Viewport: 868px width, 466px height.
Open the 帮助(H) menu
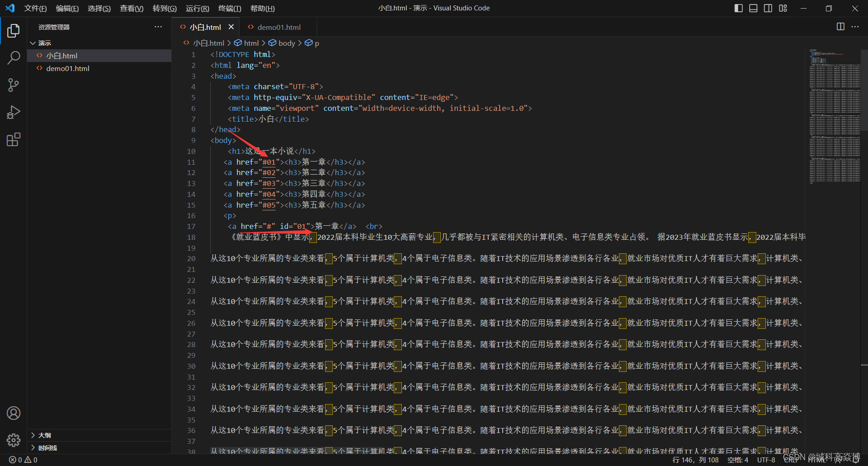pos(262,8)
